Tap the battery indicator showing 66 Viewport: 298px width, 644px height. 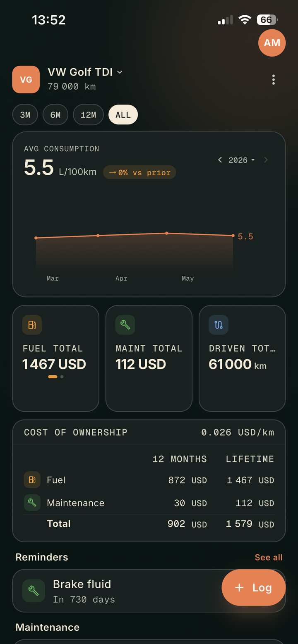click(267, 20)
